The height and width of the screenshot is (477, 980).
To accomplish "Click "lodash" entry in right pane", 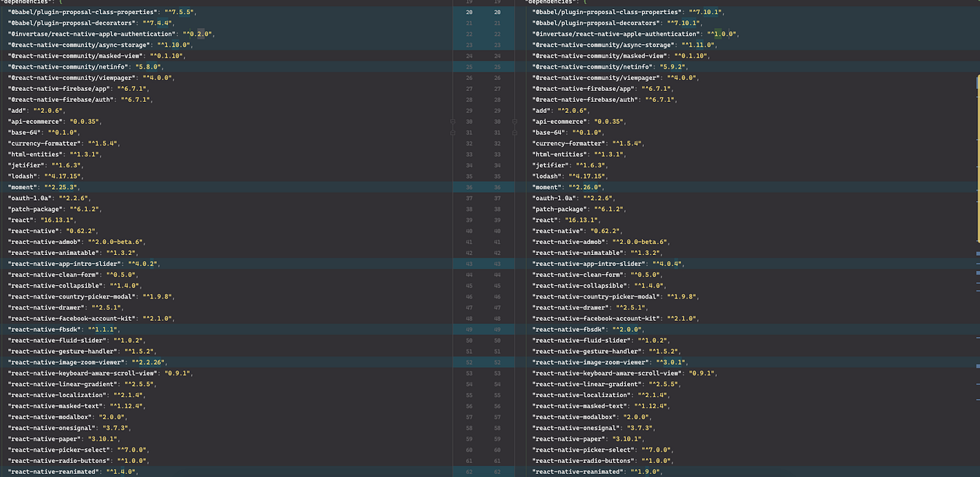I will 570,176.
